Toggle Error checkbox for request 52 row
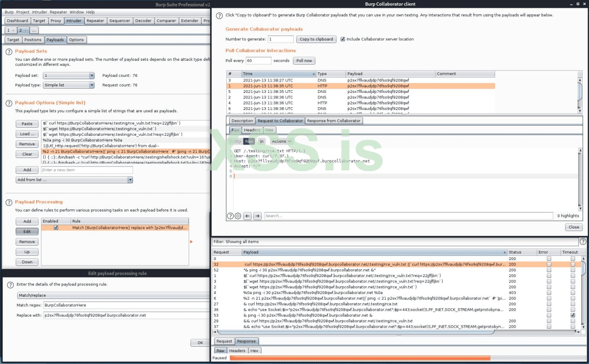Screen dimensions: 589x364 pyautogui.click(x=549, y=270)
